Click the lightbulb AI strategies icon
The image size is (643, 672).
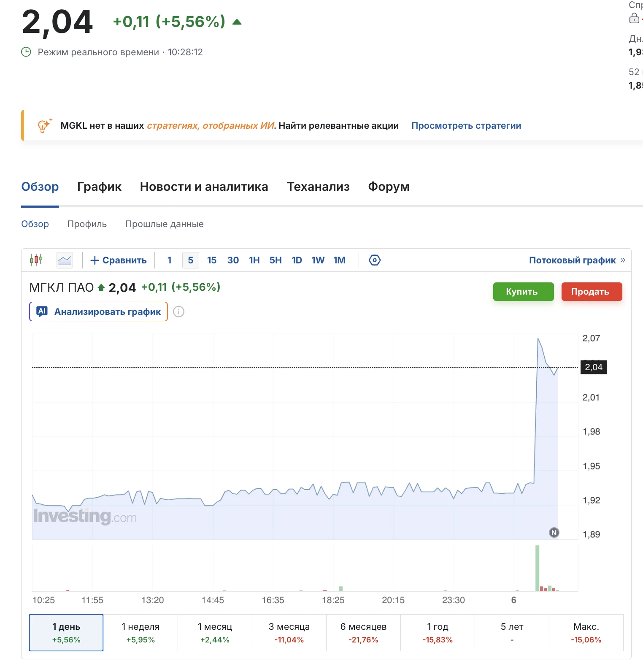pos(44,125)
